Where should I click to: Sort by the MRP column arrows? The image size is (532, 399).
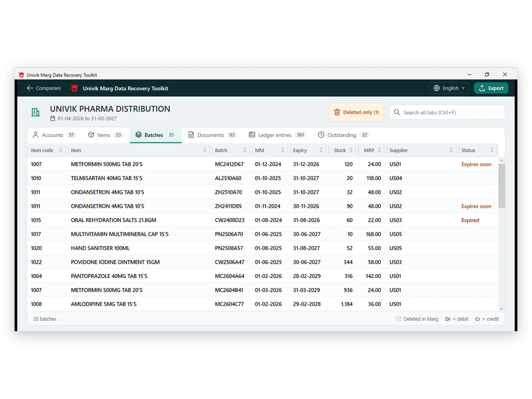coord(379,150)
